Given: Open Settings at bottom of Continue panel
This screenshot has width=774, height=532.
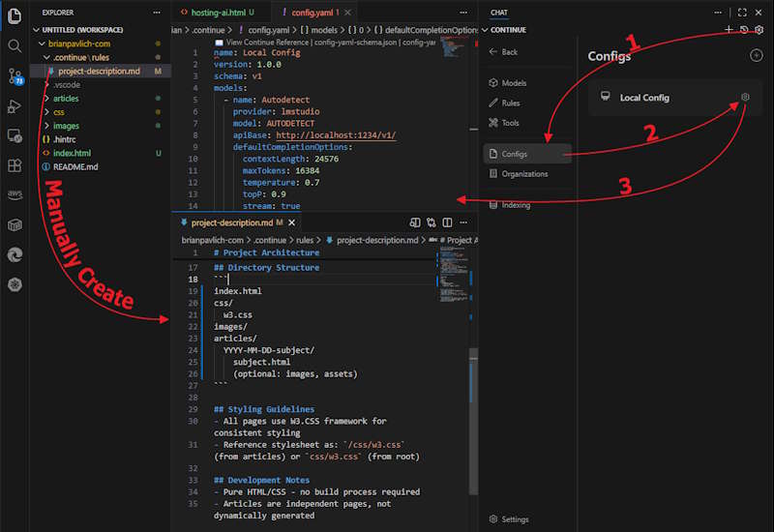Looking at the screenshot, I should click(x=509, y=519).
